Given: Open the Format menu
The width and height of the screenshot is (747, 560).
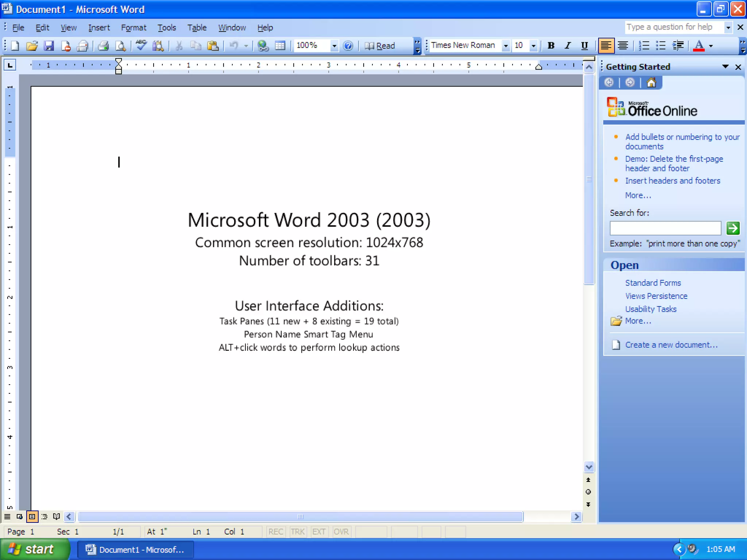Looking at the screenshot, I should tap(133, 28).
